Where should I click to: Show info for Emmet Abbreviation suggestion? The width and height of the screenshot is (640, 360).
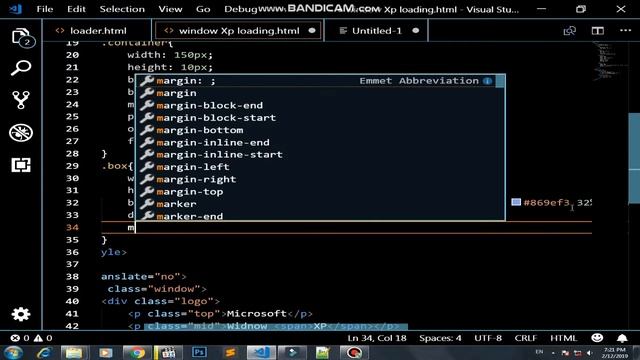tap(487, 81)
